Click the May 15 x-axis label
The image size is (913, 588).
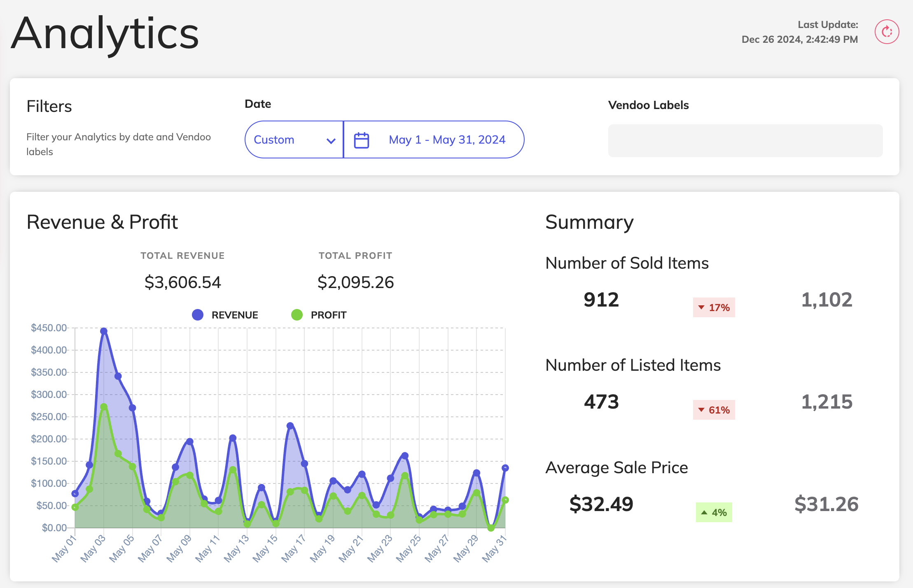266,548
